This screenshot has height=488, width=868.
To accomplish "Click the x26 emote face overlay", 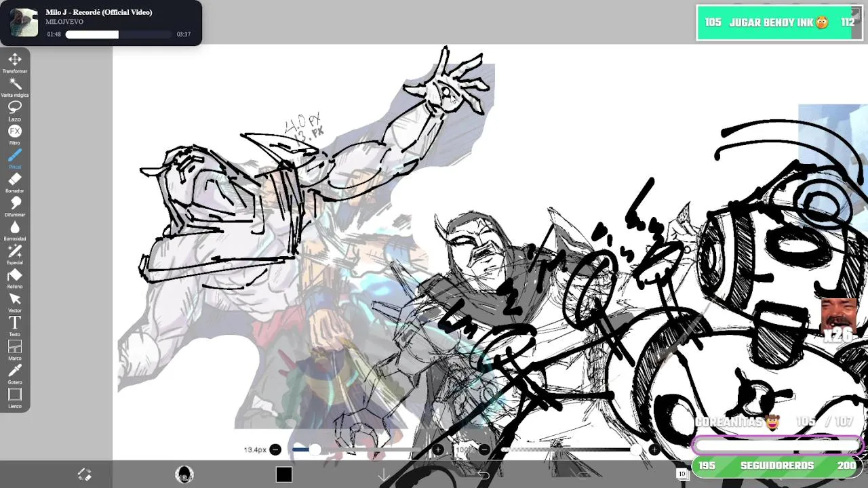I will pos(839,320).
